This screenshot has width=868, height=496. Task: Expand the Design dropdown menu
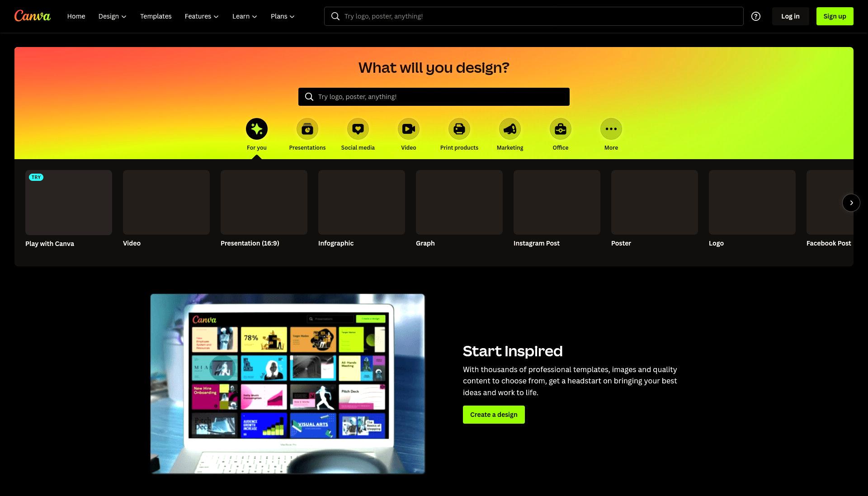(x=112, y=16)
